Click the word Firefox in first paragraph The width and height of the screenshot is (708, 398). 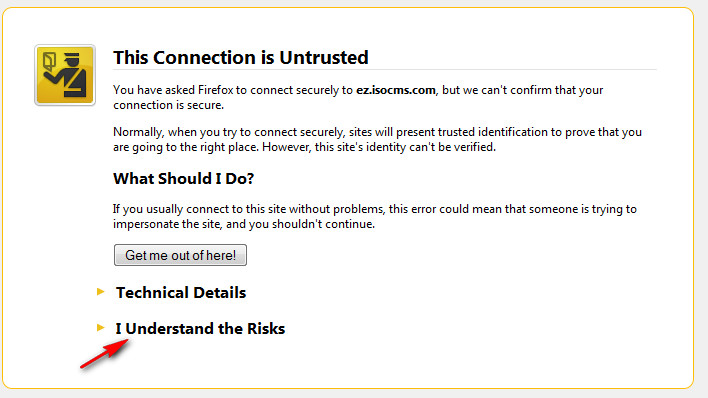point(215,90)
